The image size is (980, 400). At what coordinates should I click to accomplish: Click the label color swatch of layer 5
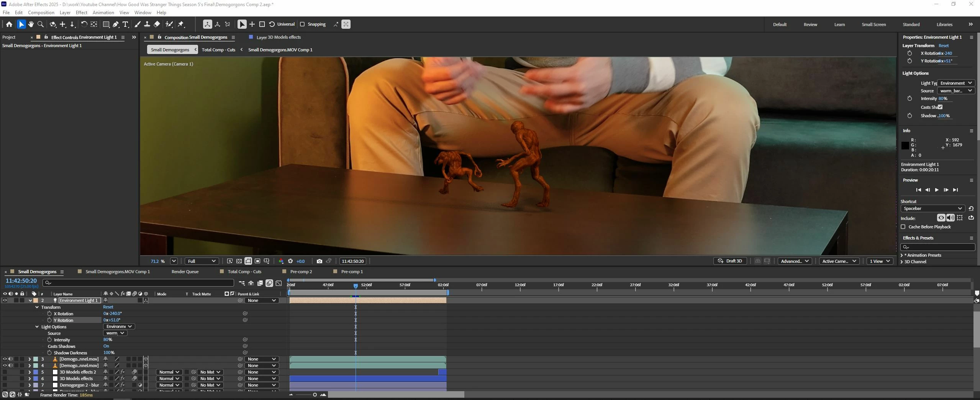point(36,372)
